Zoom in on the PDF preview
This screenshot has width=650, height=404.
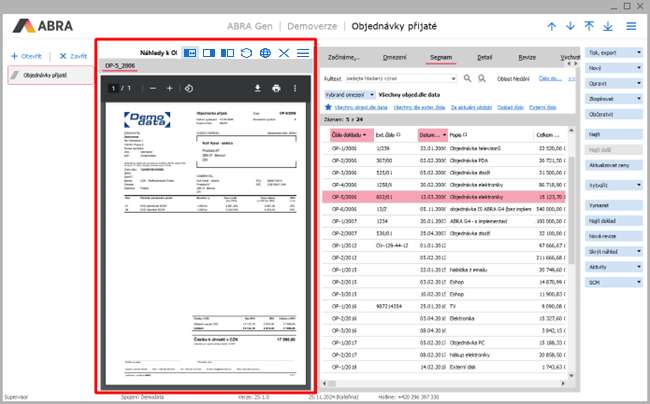[169, 89]
